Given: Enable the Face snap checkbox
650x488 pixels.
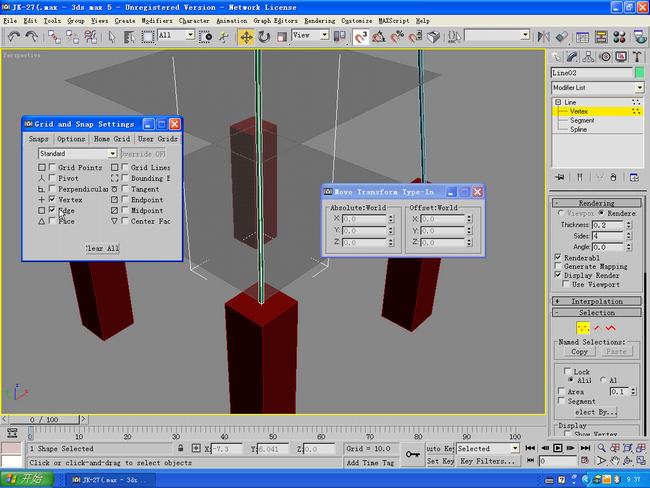Looking at the screenshot, I should tap(52, 221).
